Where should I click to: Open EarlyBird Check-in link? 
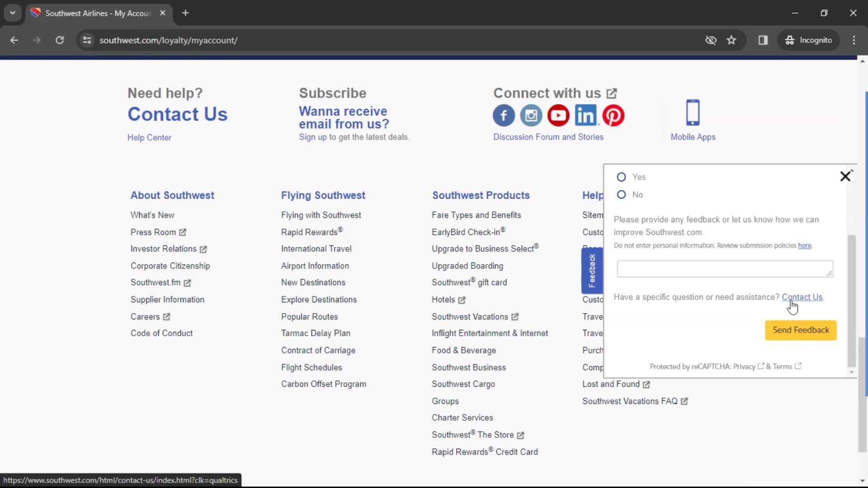468,232
